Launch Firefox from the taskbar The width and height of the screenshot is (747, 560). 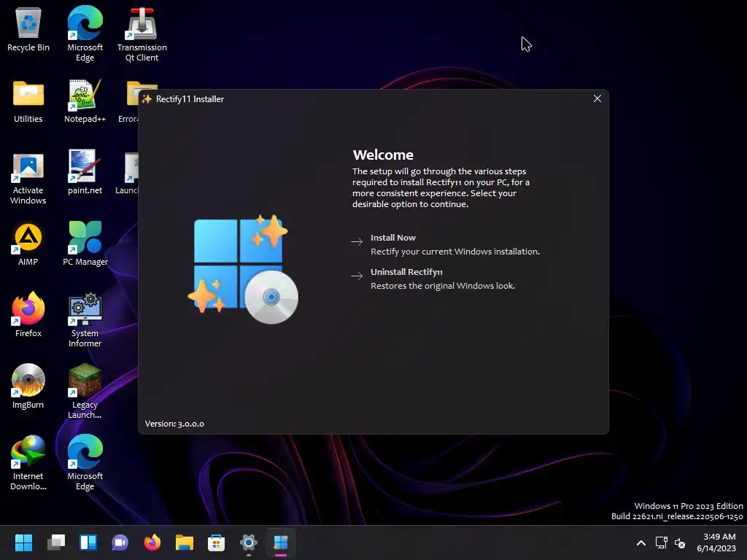[x=152, y=542]
